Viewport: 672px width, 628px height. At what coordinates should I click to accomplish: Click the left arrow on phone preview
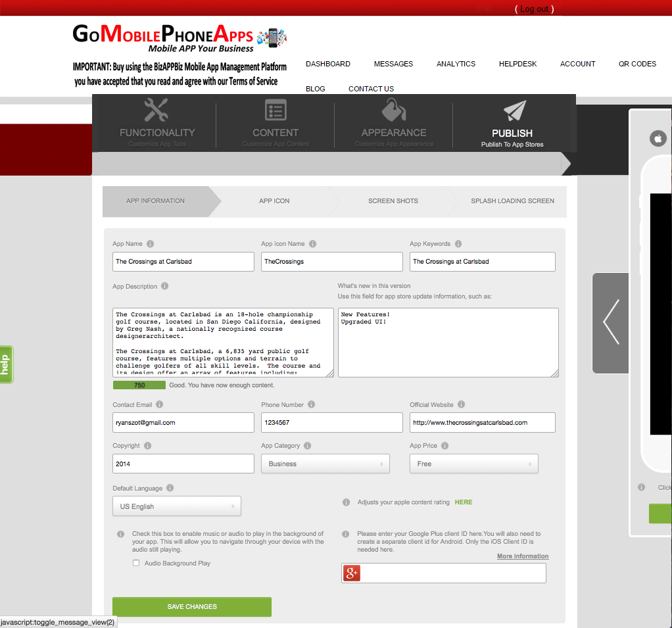coord(611,322)
